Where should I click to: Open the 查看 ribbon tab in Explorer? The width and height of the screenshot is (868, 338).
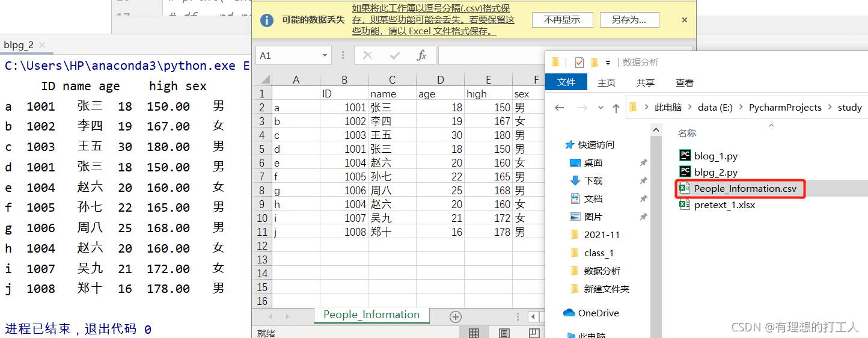click(x=685, y=82)
